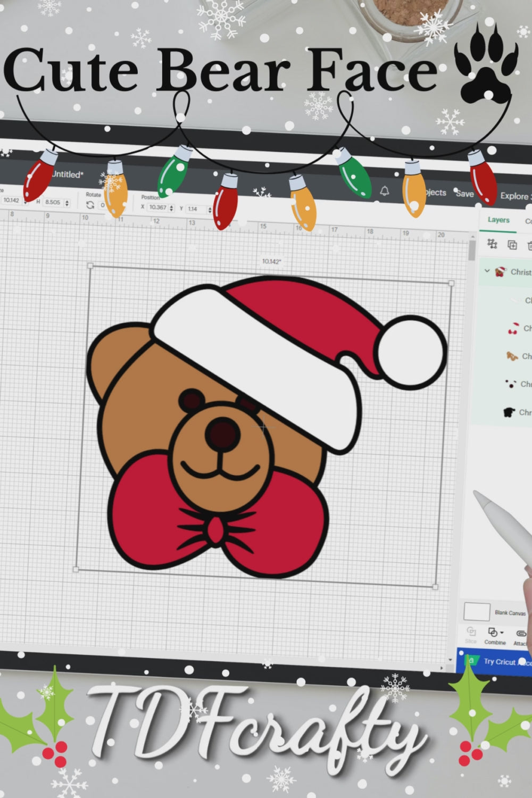Click the scroll-up arrow of canvas scrollbar
532x798 pixels.
pos(472,236)
